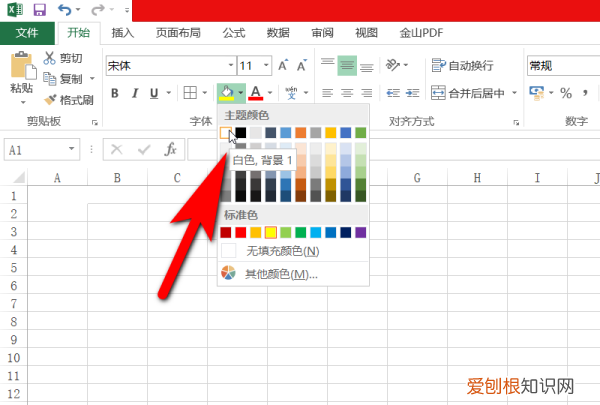The width and height of the screenshot is (600, 405).
Task: Increase font size with large A icon
Action: tap(283, 65)
